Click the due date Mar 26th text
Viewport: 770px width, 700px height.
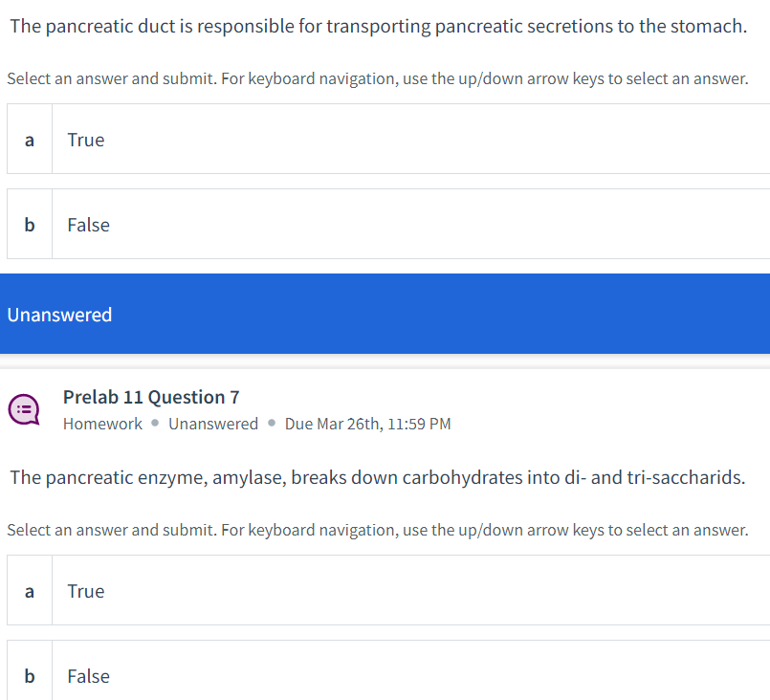(367, 423)
